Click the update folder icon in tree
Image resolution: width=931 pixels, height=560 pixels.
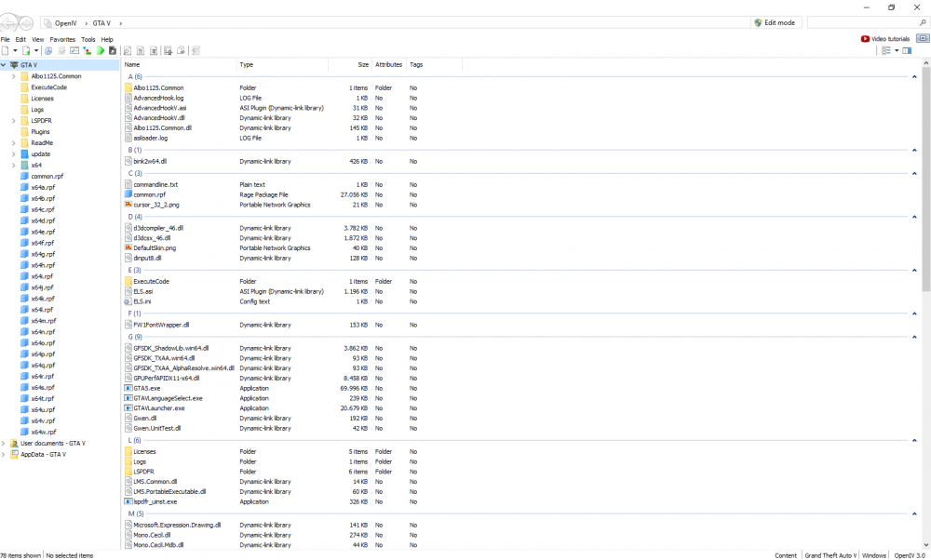pyautogui.click(x=24, y=153)
